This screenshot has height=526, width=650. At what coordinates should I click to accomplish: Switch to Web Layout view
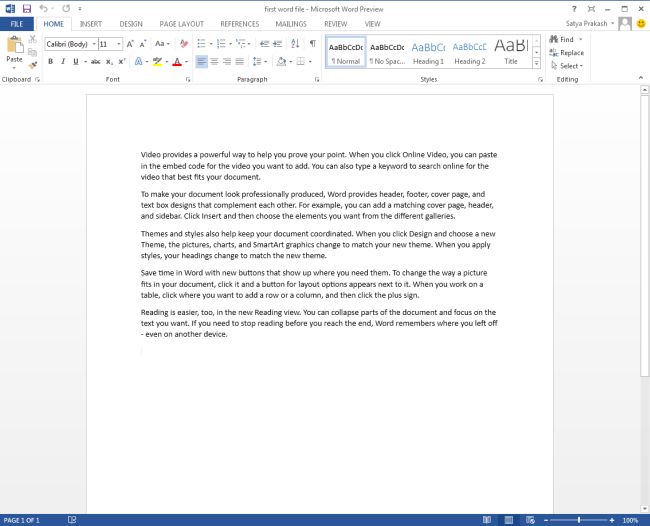(x=530, y=520)
